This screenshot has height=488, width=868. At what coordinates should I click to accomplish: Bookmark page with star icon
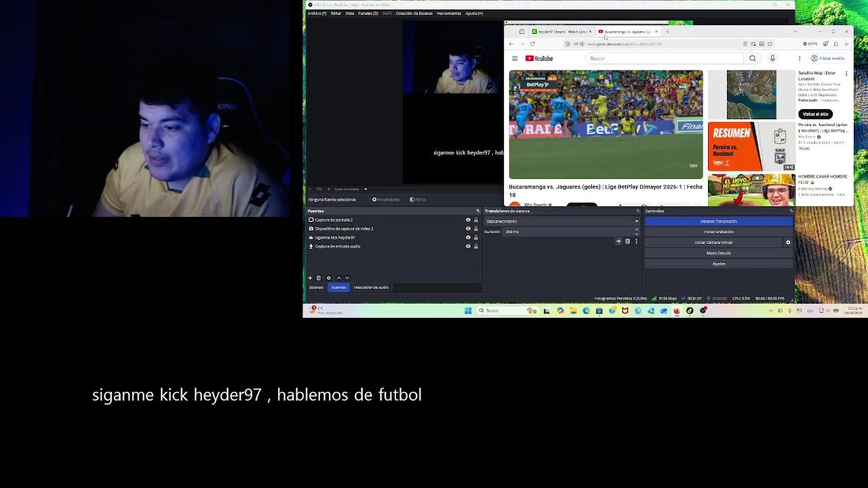[770, 44]
